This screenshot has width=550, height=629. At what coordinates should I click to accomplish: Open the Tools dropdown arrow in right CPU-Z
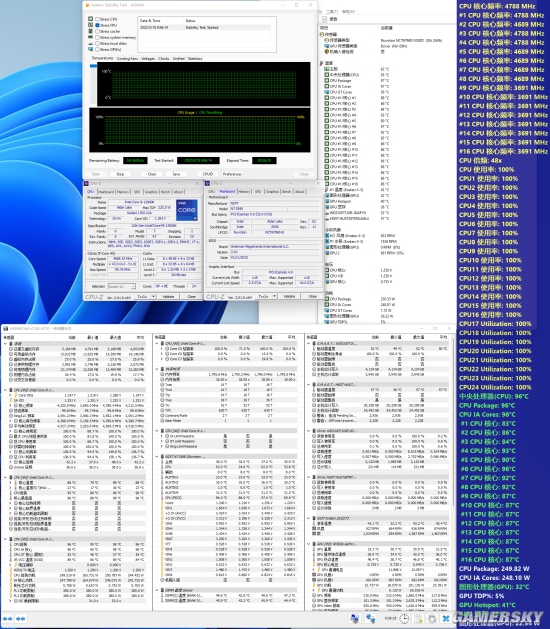[x=274, y=296]
